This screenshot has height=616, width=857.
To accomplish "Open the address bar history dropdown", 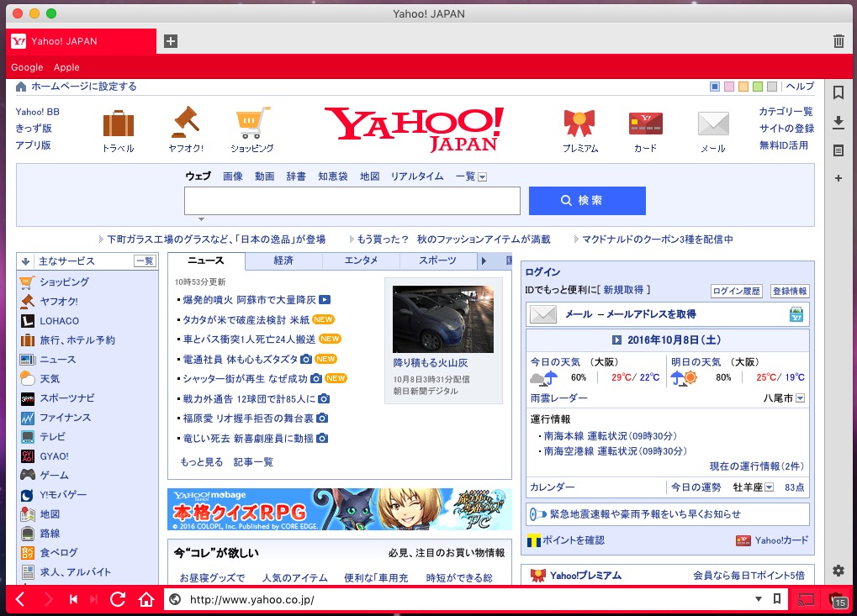I will (x=759, y=599).
